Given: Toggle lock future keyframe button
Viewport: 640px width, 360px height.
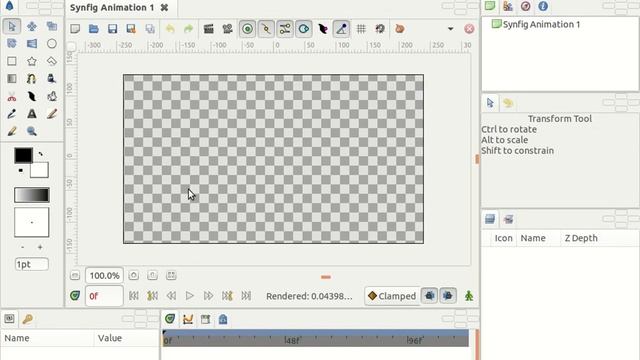Looking at the screenshot, I should pyautogui.click(x=448, y=296).
